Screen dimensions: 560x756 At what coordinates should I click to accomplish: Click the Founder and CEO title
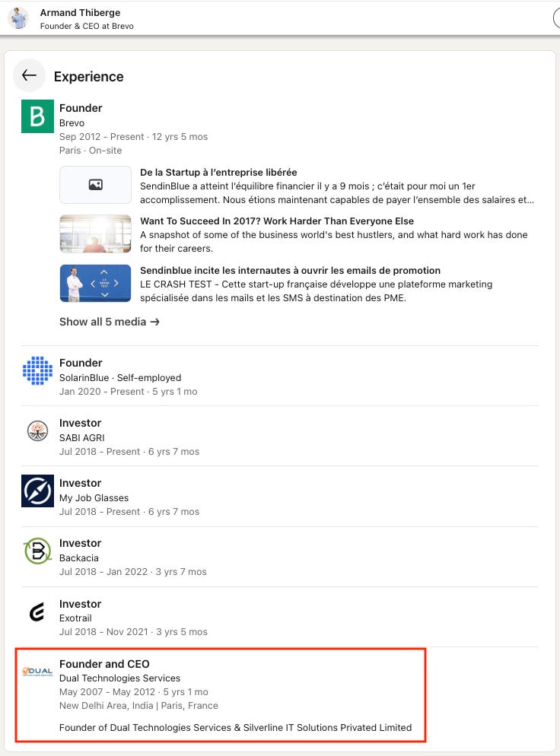point(104,664)
